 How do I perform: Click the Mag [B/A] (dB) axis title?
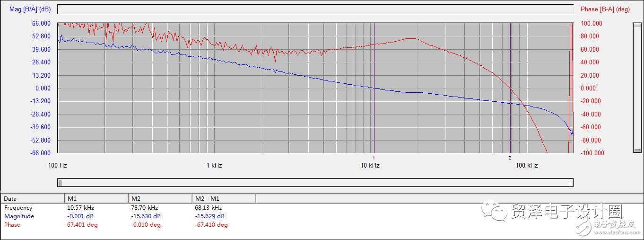click(x=30, y=9)
